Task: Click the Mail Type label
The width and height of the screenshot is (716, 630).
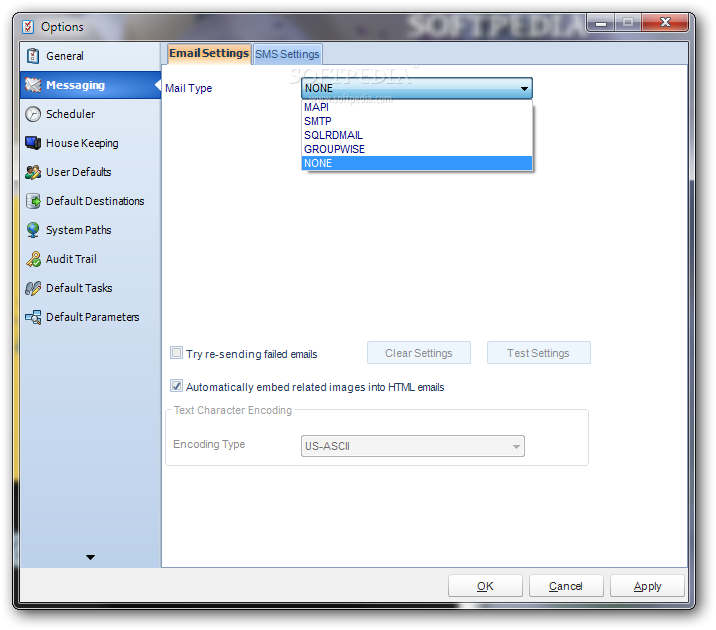Action: click(189, 89)
